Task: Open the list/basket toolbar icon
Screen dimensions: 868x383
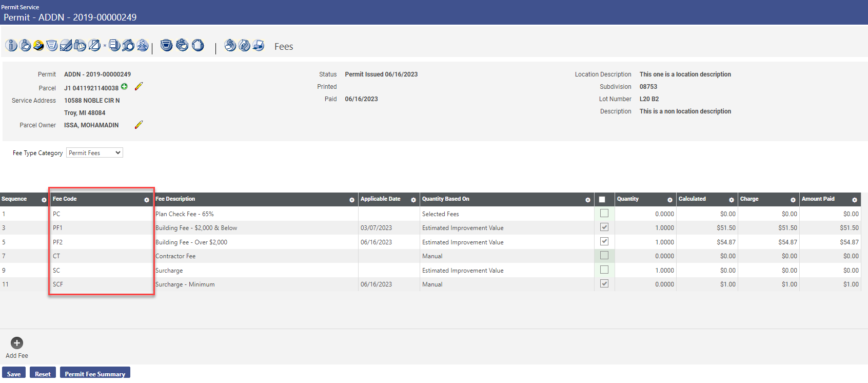Action: click(52, 45)
